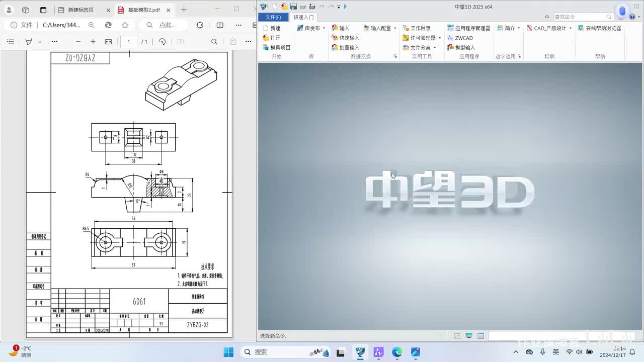
Task: Launch the 应用程序管理器 application manager
Action: click(469, 28)
